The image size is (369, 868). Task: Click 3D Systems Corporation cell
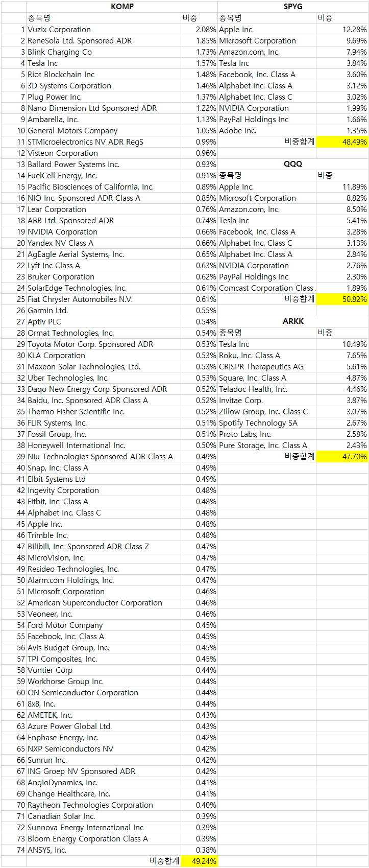[x=104, y=86]
